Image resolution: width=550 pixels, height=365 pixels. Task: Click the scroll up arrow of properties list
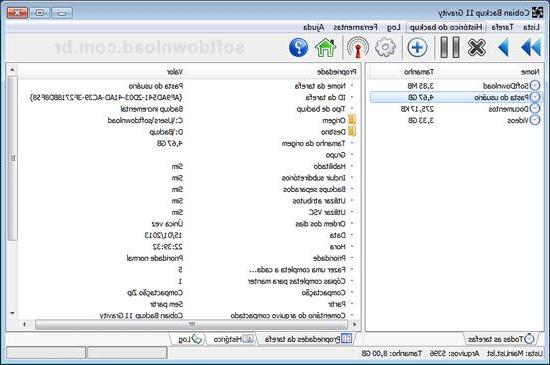point(12,70)
